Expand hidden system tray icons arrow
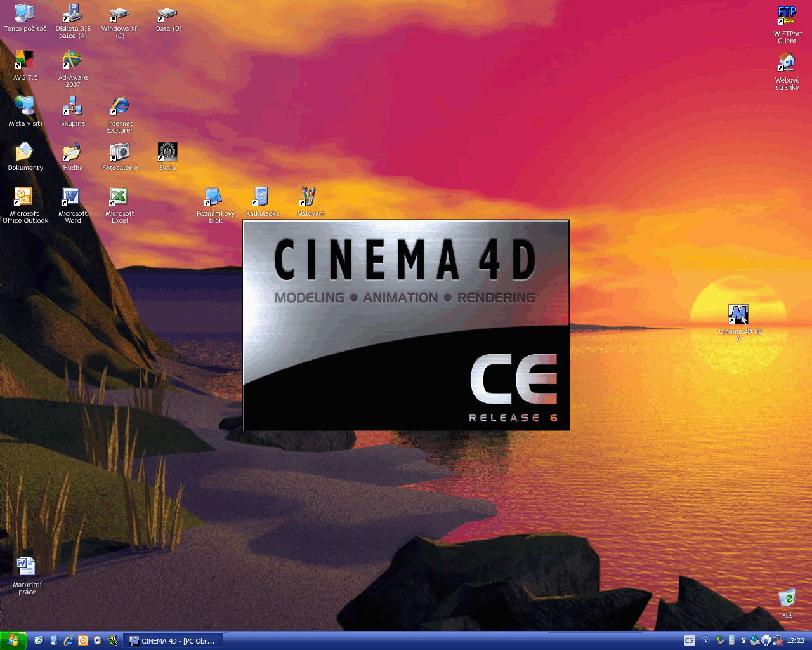Screen dimensions: 812x650 (x=705, y=640)
